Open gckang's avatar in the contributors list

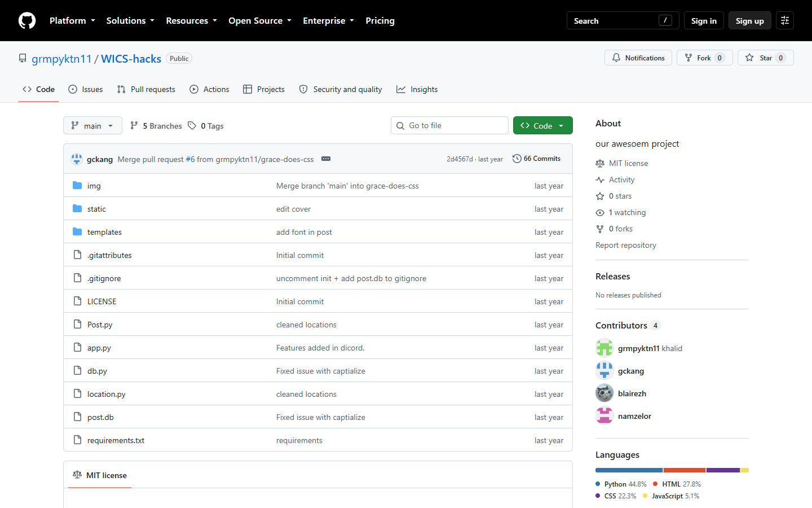click(x=604, y=371)
